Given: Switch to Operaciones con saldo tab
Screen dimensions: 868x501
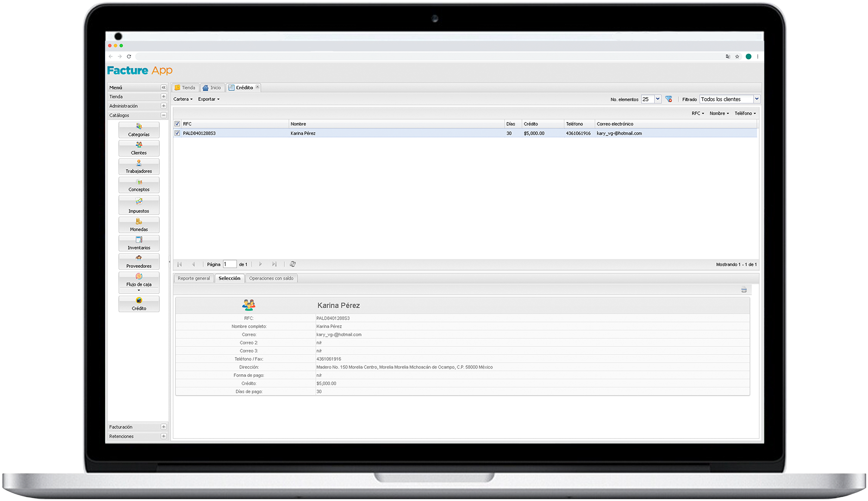Looking at the screenshot, I should 271,278.
